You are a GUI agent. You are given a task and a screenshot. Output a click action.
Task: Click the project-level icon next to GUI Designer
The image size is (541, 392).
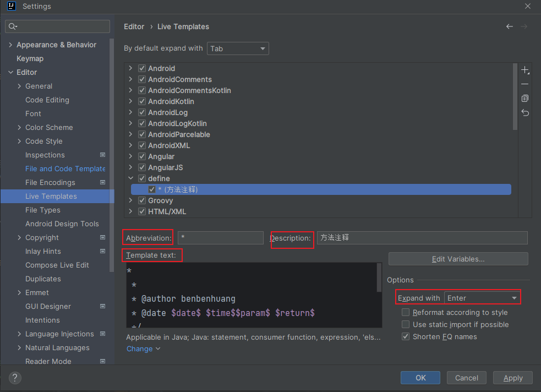(x=102, y=306)
